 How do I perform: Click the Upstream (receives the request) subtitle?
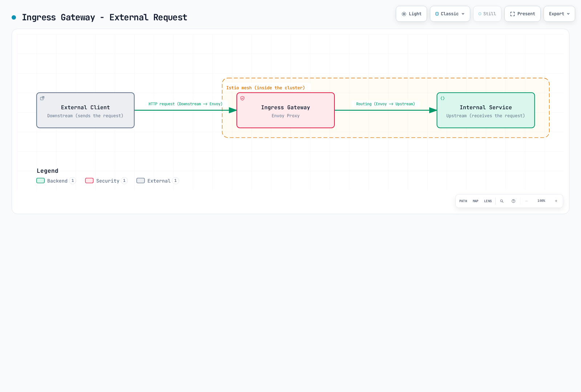(485, 116)
